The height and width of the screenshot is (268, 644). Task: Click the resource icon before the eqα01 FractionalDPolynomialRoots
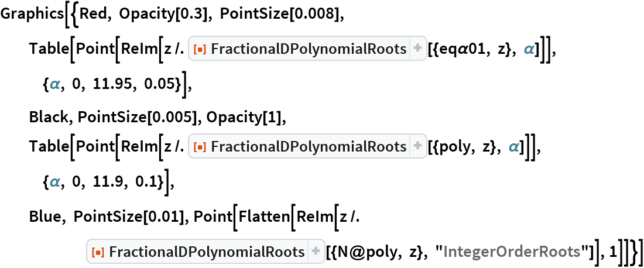pos(198,50)
